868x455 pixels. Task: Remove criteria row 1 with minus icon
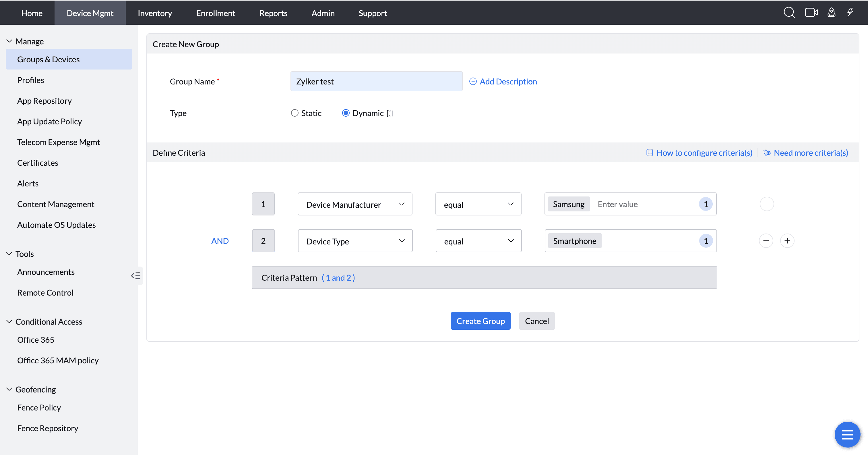pyautogui.click(x=767, y=204)
